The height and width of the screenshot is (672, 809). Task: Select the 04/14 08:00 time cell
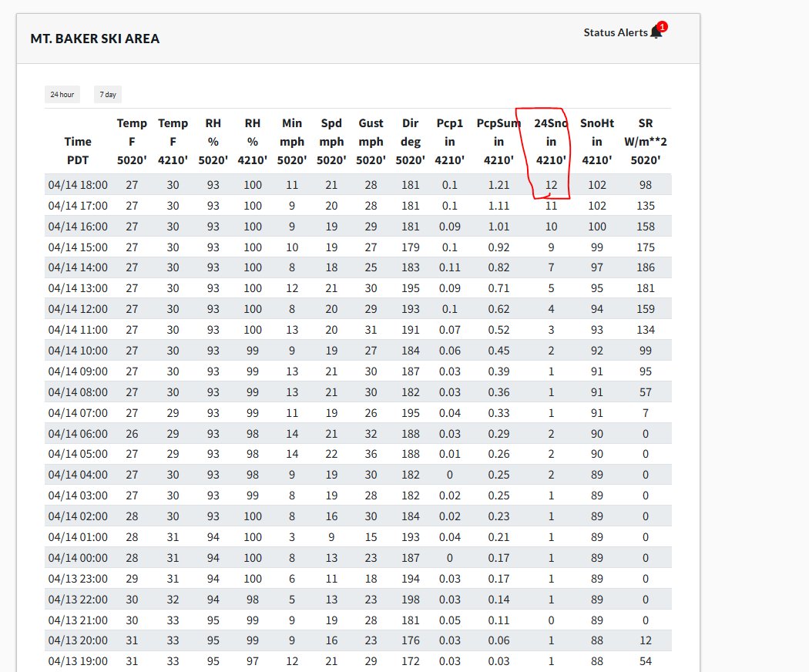(x=78, y=391)
